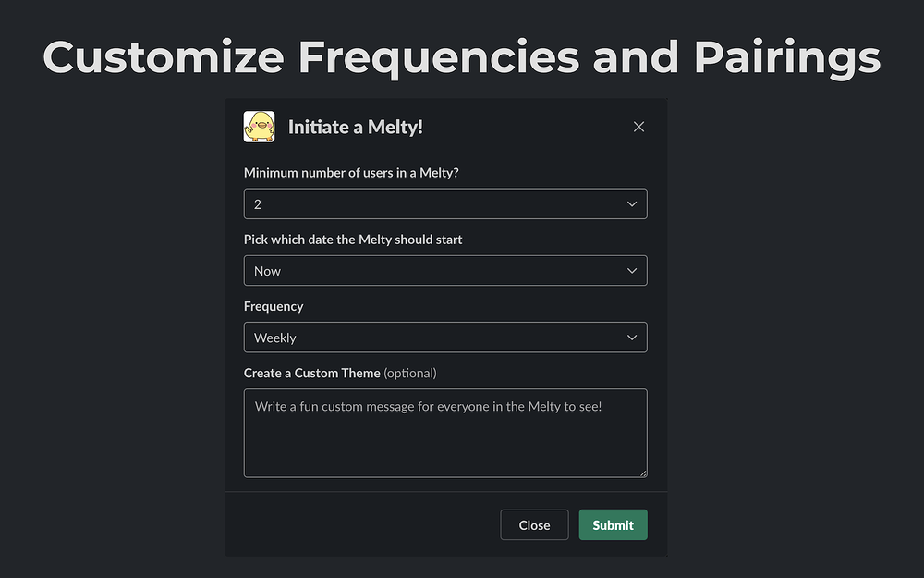Click the (optional) hint text
The image size is (924, 578).
click(410, 373)
